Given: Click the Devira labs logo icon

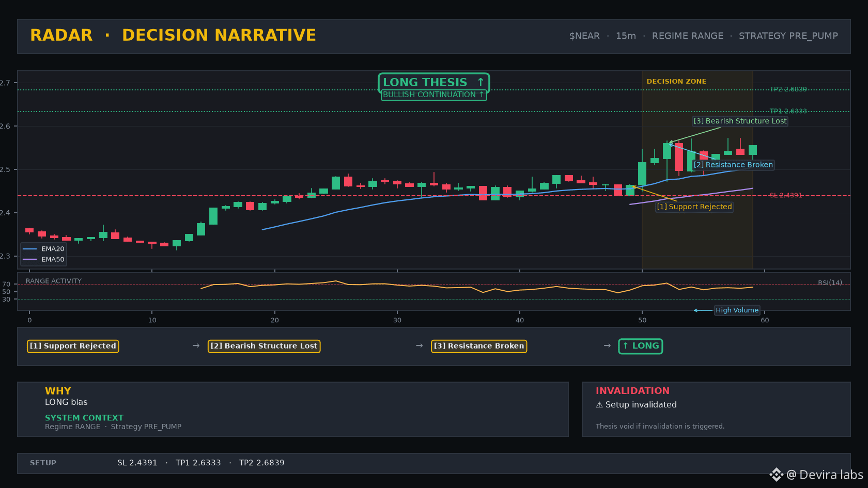Looking at the screenshot, I should click(x=776, y=475).
